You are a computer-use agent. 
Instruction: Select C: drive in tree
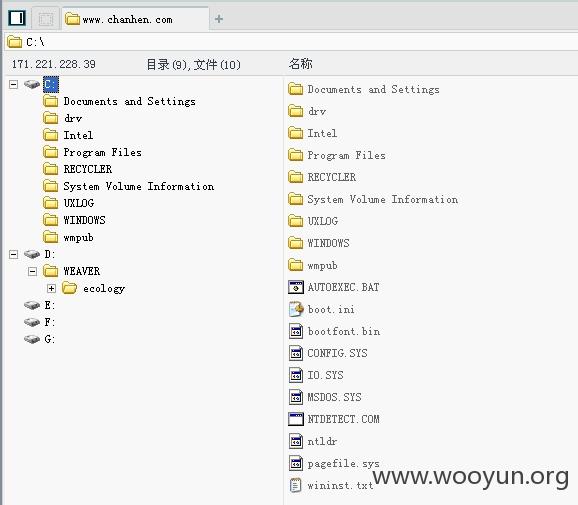click(51, 84)
